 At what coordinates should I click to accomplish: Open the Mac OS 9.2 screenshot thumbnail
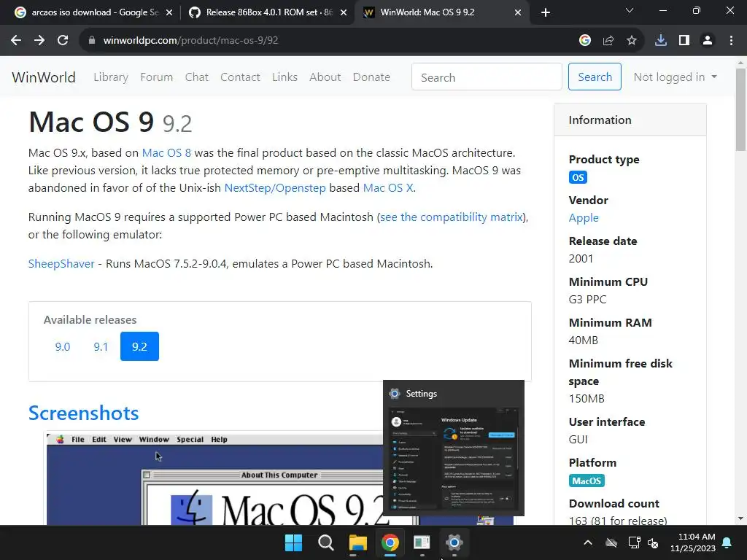tap(214, 478)
